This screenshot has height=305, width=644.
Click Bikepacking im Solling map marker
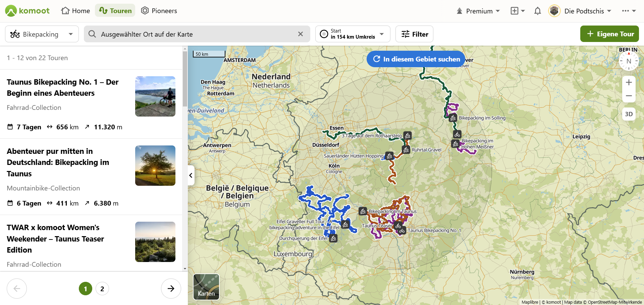[453, 118]
